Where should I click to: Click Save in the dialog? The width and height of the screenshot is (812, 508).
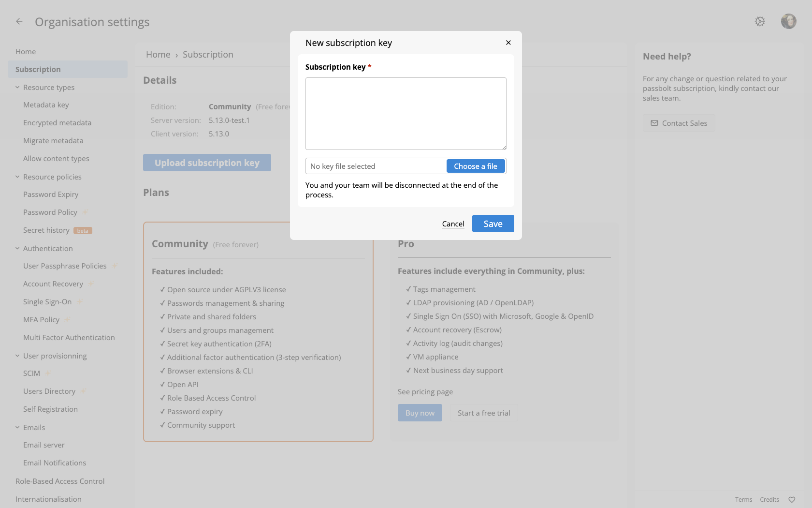493,224
